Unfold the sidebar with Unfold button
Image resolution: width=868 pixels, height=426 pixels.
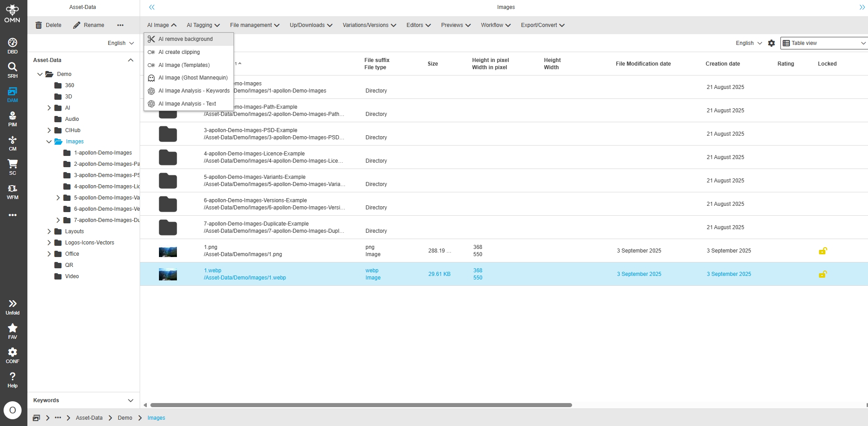tap(13, 306)
